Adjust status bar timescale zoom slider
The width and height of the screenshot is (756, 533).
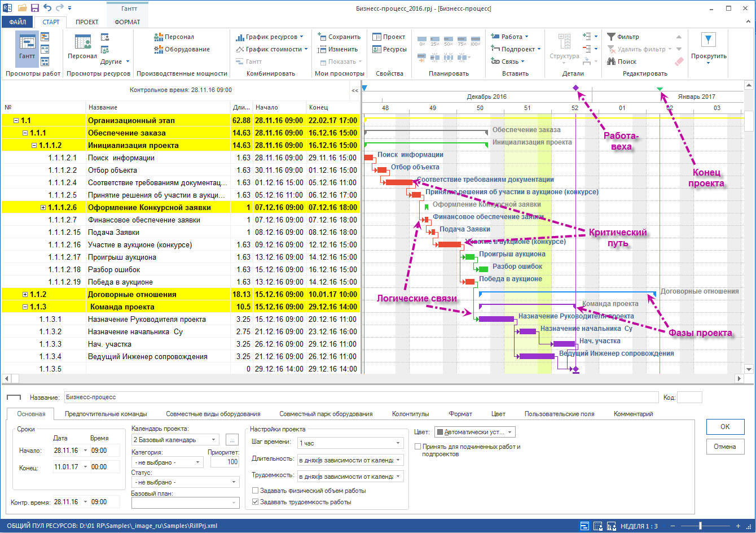700,526
